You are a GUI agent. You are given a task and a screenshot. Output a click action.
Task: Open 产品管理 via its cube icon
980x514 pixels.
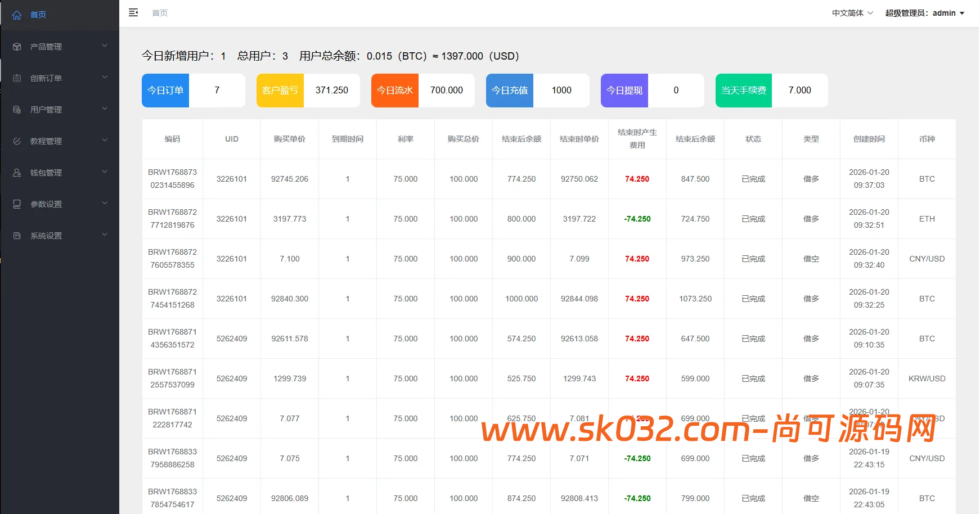(x=16, y=46)
